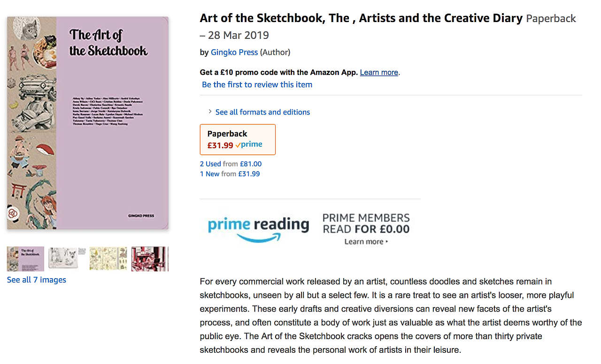Open the Gingko Press author link
Screen dimensions: 601x364
(234, 52)
